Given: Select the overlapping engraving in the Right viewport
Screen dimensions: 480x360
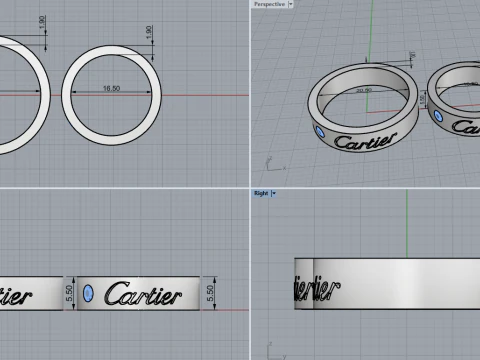Looking at the screenshot, I should click(x=317, y=289).
